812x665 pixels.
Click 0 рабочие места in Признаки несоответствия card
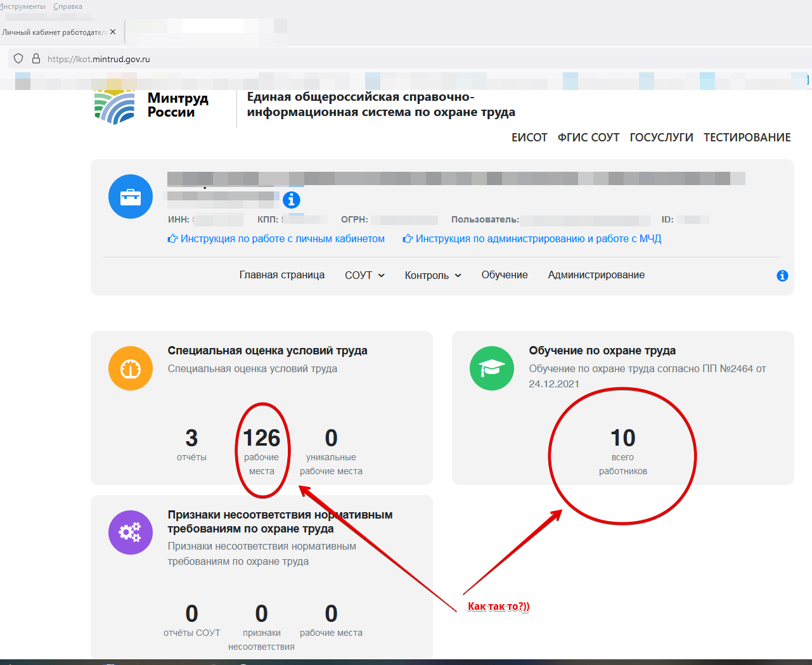(x=331, y=620)
